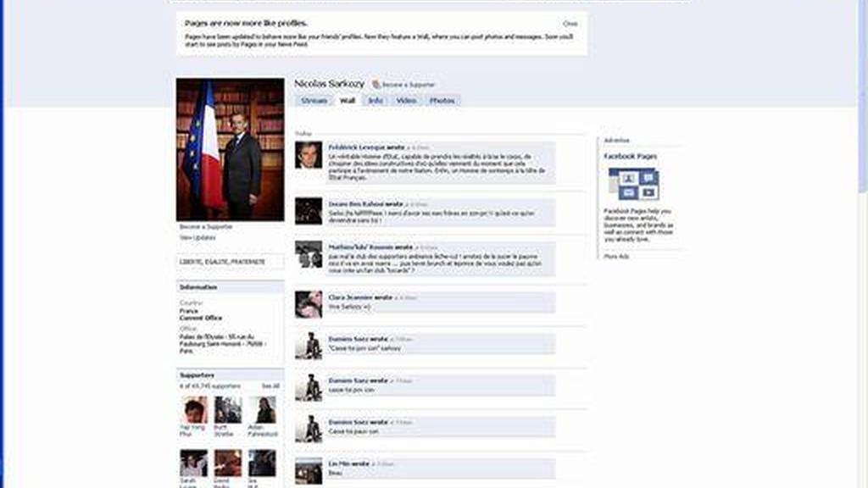Open first wall poster's avatar photo
The height and width of the screenshot is (488, 868).
[x=309, y=155]
